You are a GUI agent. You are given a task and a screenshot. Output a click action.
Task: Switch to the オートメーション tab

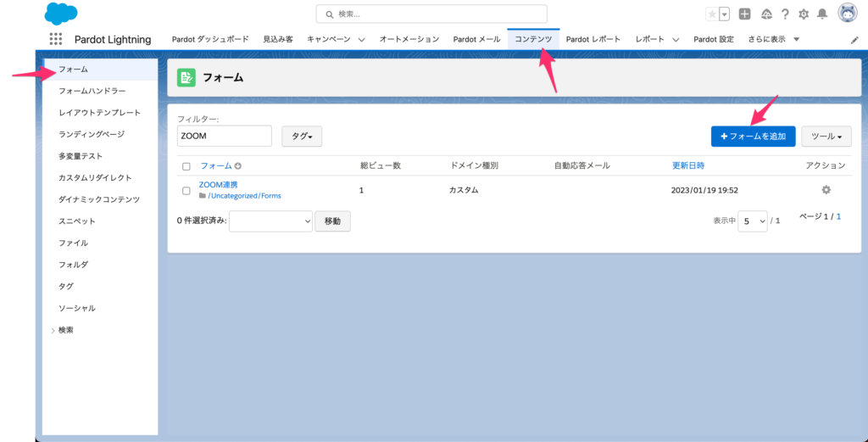[x=409, y=39]
